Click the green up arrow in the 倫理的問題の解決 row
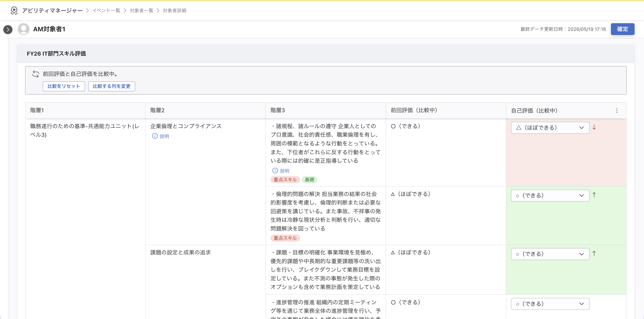The image size is (644, 319). pos(594,195)
